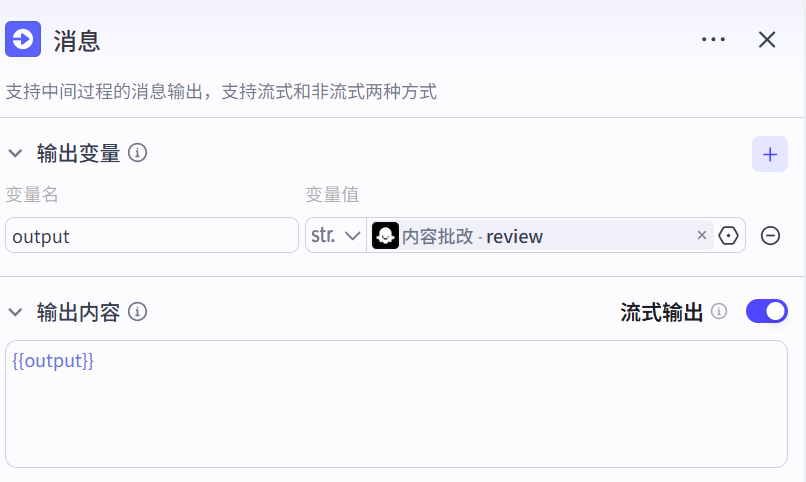
Task: Collapse the 输出内容 section
Action: 15,312
